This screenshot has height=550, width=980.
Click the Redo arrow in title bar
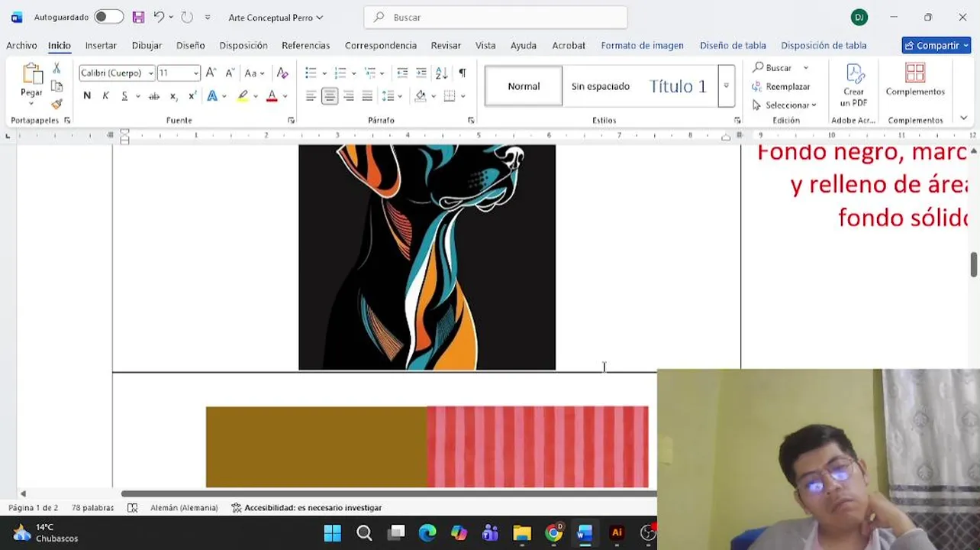coord(187,17)
